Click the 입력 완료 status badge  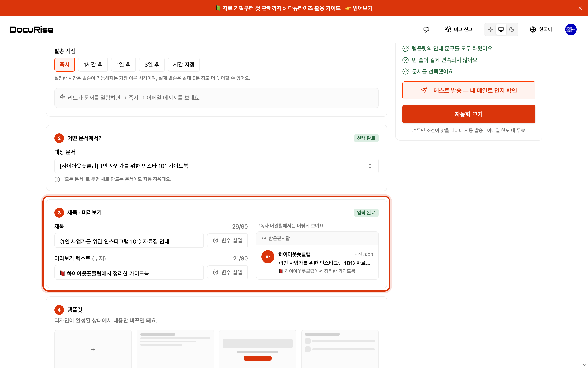[x=366, y=213]
